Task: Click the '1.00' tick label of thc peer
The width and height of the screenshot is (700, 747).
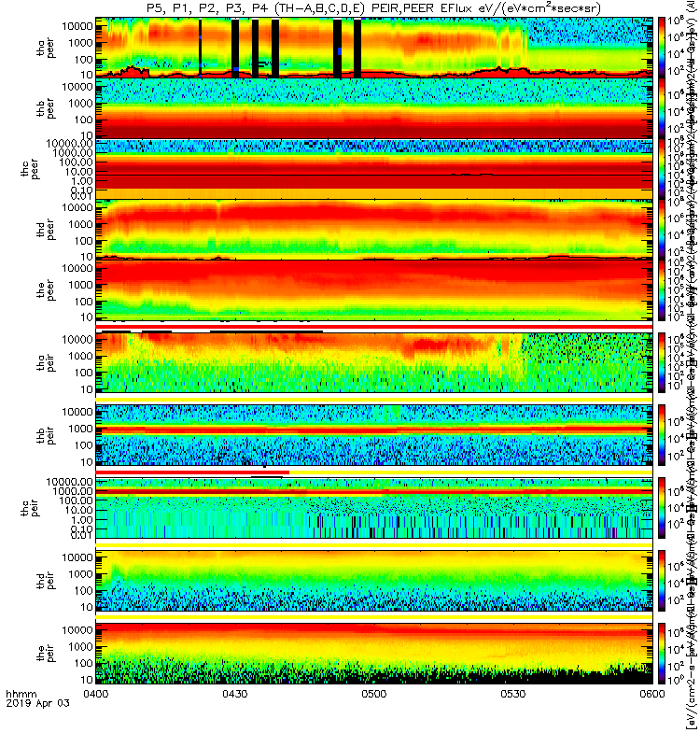Action: [x=82, y=181]
